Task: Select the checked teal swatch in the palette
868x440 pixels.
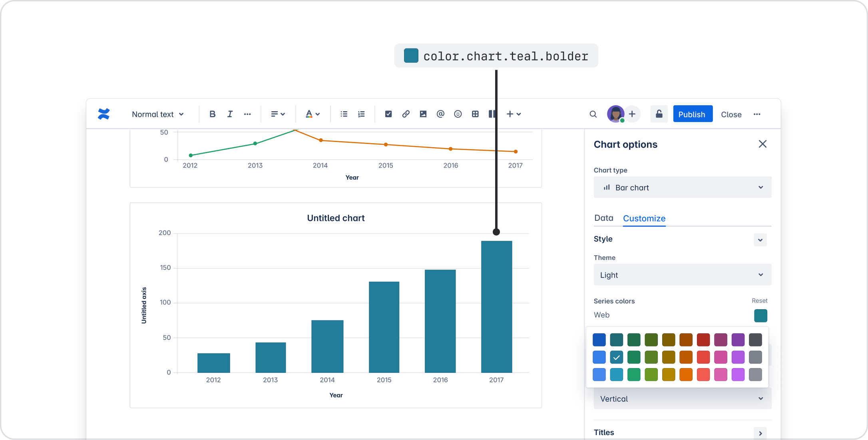Action: 616,357
